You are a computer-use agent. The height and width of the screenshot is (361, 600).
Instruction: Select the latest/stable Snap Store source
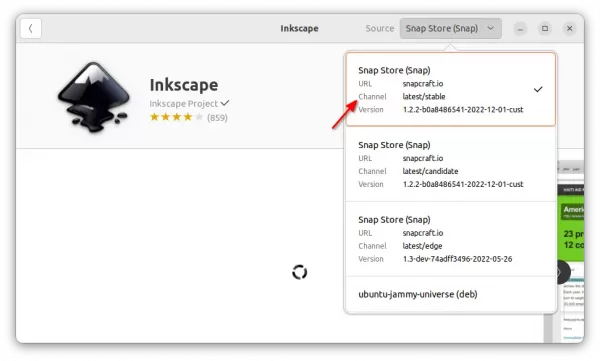(450, 89)
